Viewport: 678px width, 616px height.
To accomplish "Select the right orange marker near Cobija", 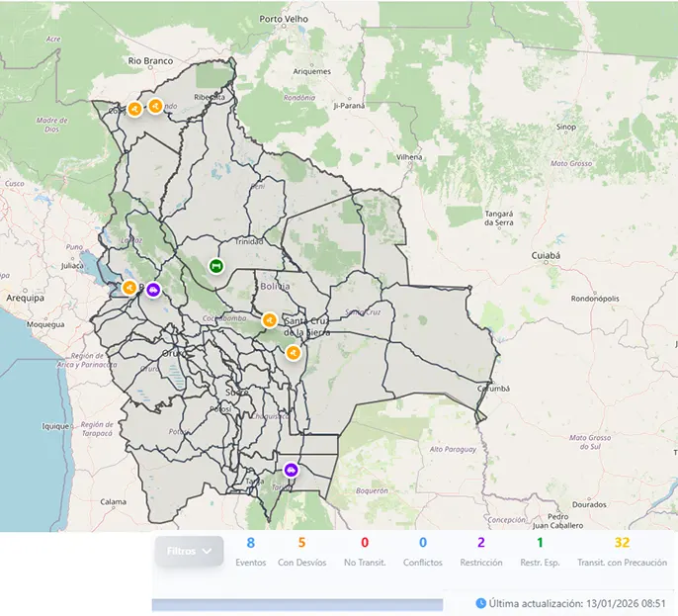I will [154, 106].
